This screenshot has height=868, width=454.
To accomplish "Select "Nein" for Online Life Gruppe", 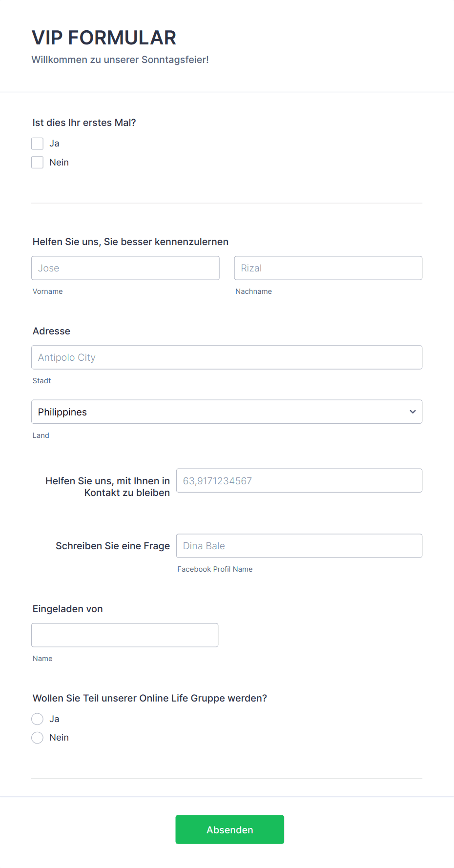I will [37, 737].
